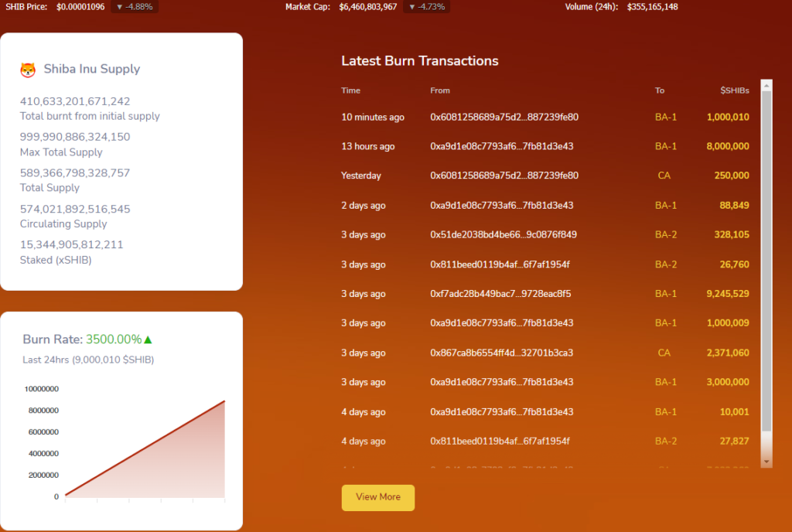
Task: Click the 9,245,529 SHIB burn amount
Action: click(x=727, y=294)
